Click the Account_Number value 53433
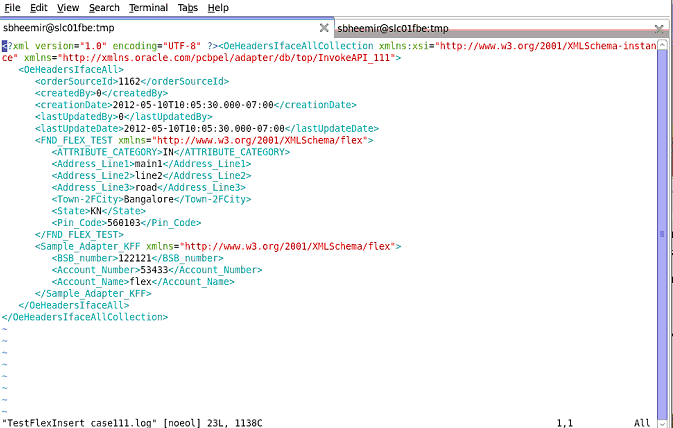673x428 pixels. (x=154, y=270)
